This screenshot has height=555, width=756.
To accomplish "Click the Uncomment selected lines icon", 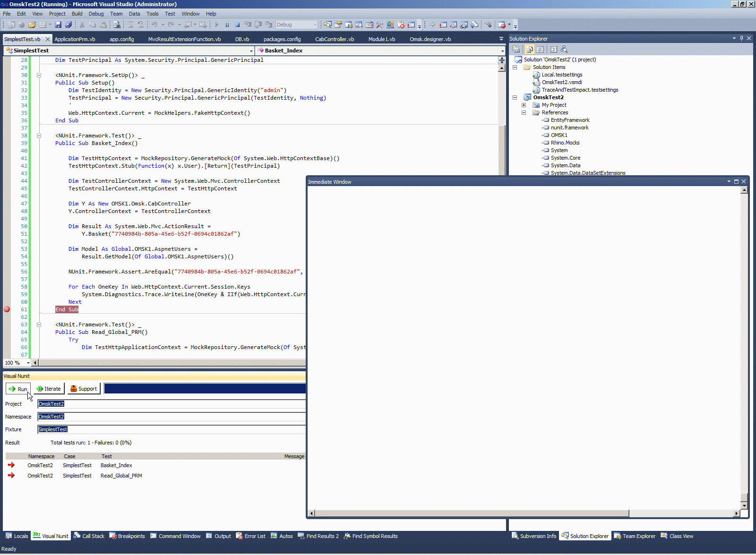I will coord(141,25).
